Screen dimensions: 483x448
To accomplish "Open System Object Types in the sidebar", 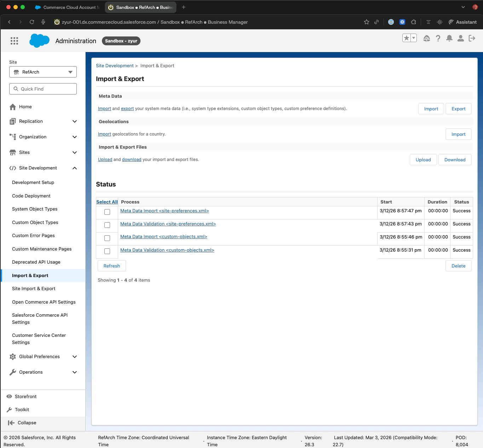I will (35, 209).
